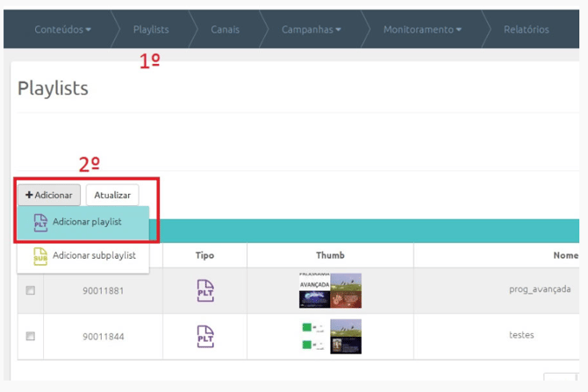Expand the Campanhas dropdown menu
The height and width of the screenshot is (392, 588).
point(312,30)
